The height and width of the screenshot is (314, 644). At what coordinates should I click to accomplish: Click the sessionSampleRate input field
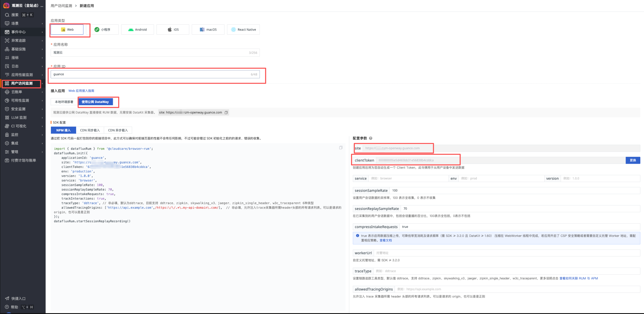pos(514,191)
